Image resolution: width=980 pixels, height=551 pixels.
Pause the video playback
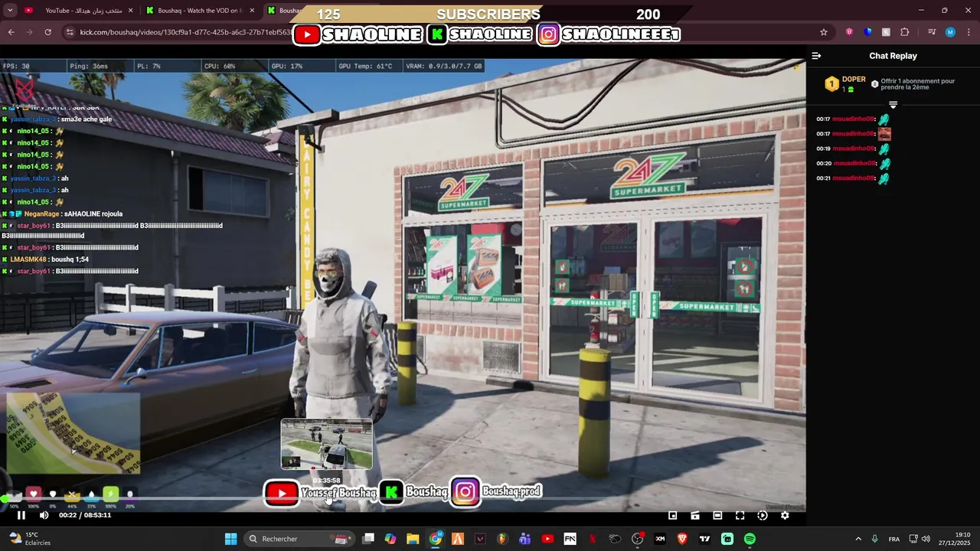(21, 515)
